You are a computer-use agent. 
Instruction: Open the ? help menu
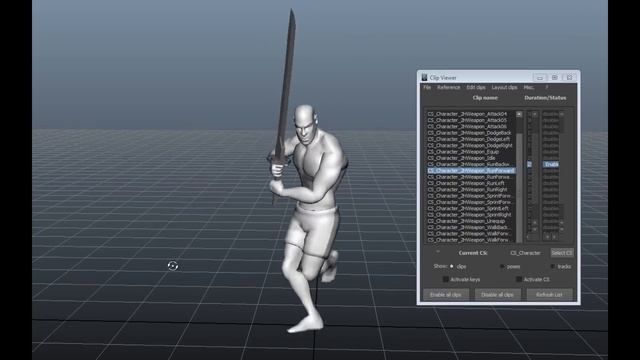coord(547,87)
